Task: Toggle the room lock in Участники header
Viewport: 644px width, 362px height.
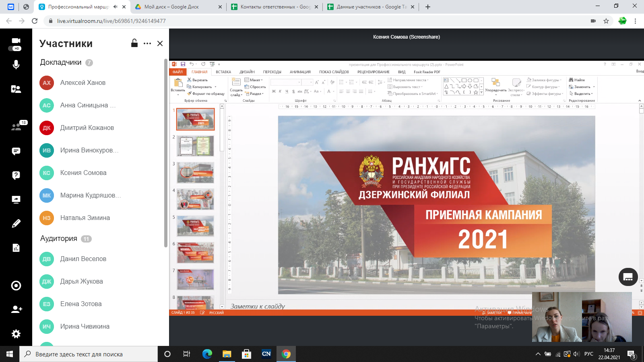Action: [134, 43]
